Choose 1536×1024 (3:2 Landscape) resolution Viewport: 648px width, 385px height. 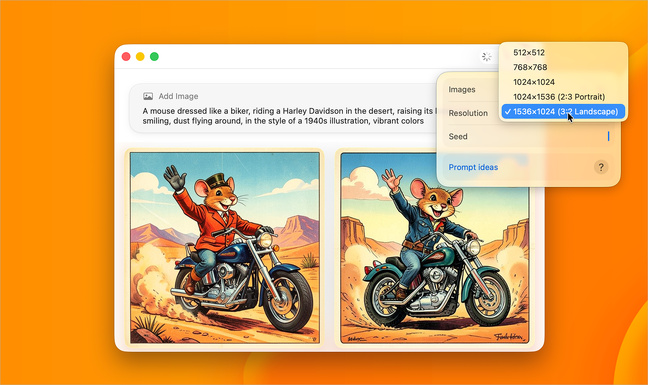coord(563,112)
